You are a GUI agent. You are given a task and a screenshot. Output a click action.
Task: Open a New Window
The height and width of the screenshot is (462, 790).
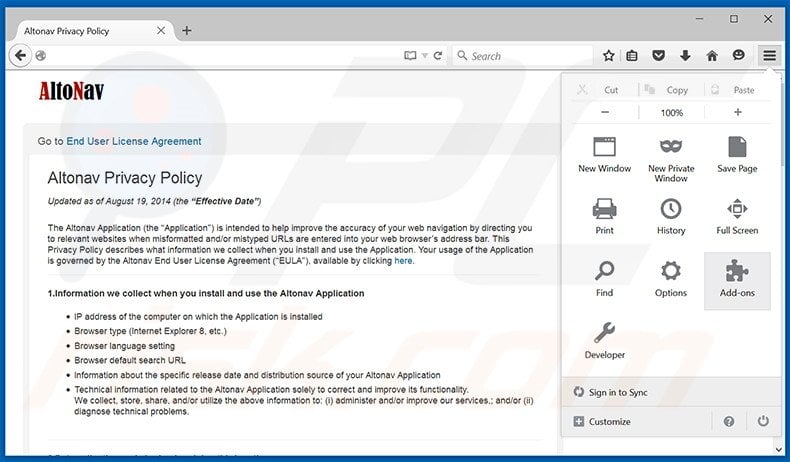point(604,155)
